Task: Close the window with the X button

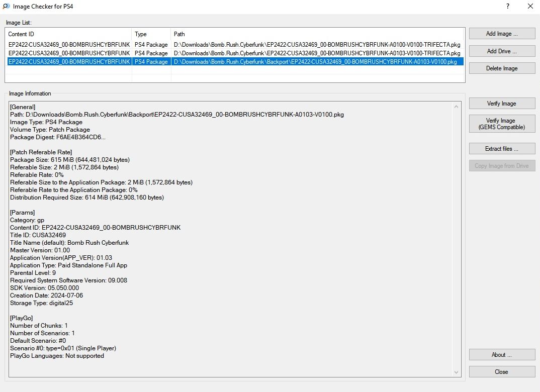Action: pyautogui.click(x=530, y=6)
